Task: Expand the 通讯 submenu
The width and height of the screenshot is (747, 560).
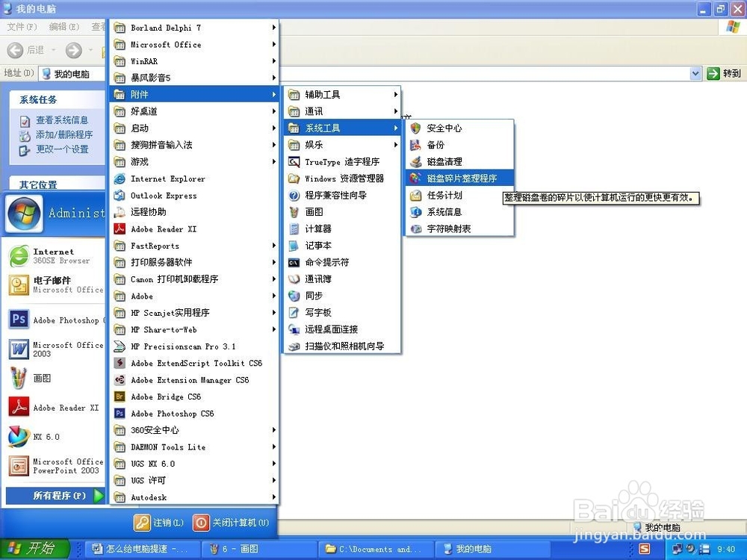Action: click(x=342, y=111)
